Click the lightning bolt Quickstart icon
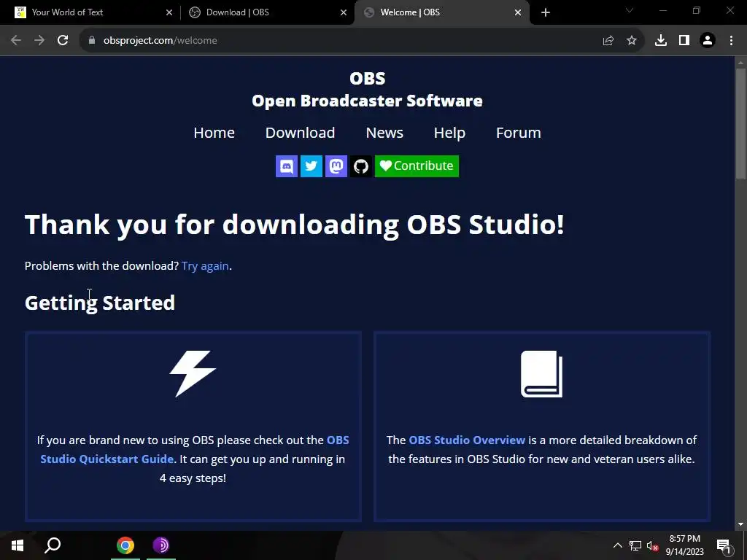This screenshot has width=747, height=560. pyautogui.click(x=193, y=374)
